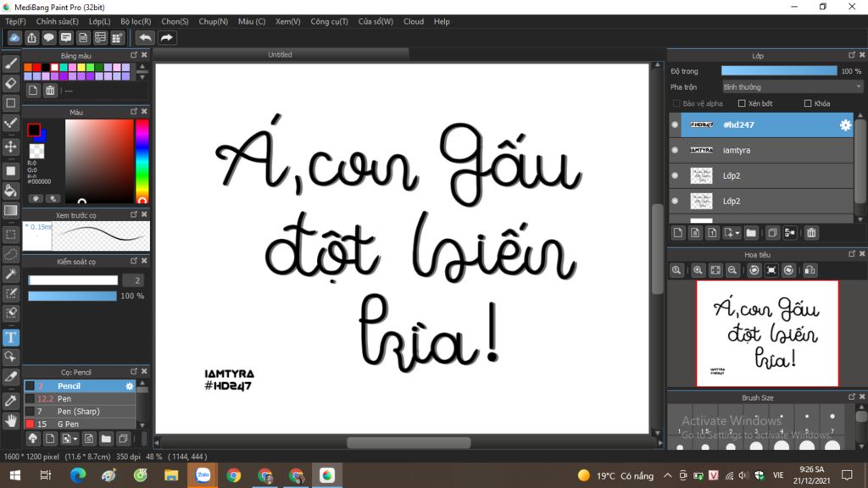
Task: Switch to the Untitled canvas tab
Action: [280, 55]
